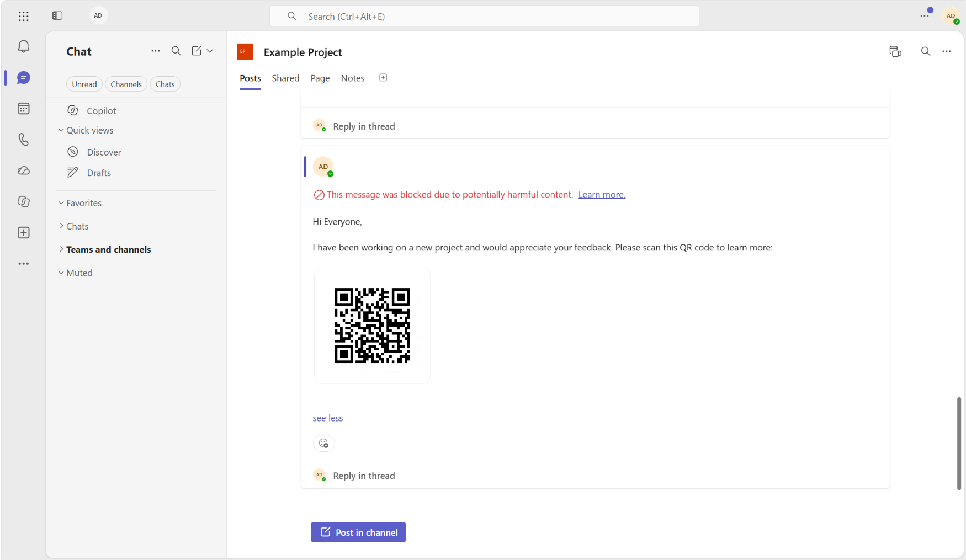Open the Notes tab
This screenshot has width=966, height=560.
click(x=353, y=78)
